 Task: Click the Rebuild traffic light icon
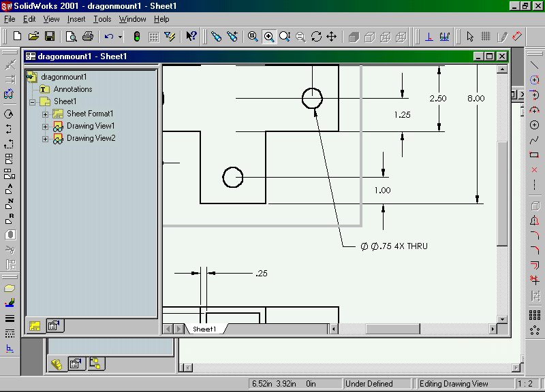(137, 36)
